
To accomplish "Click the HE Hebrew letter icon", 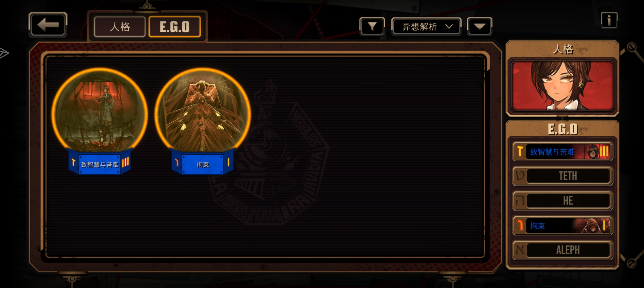I will pos(520,201).
